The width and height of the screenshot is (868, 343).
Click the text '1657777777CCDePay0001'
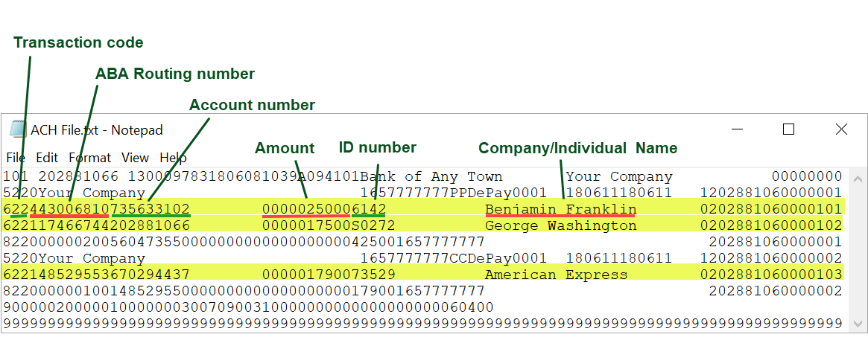point(454,258)
